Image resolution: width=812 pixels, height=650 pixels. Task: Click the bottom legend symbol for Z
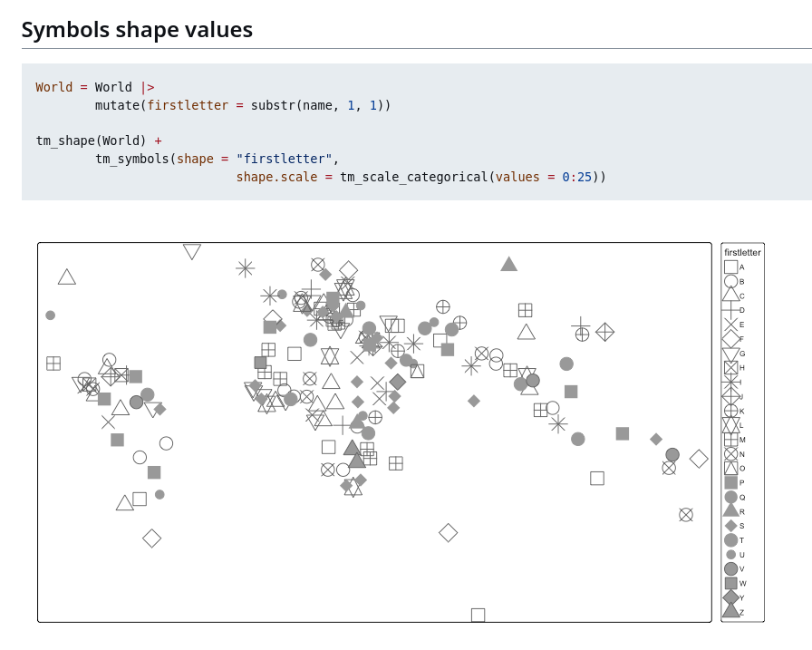pos(730,611)
